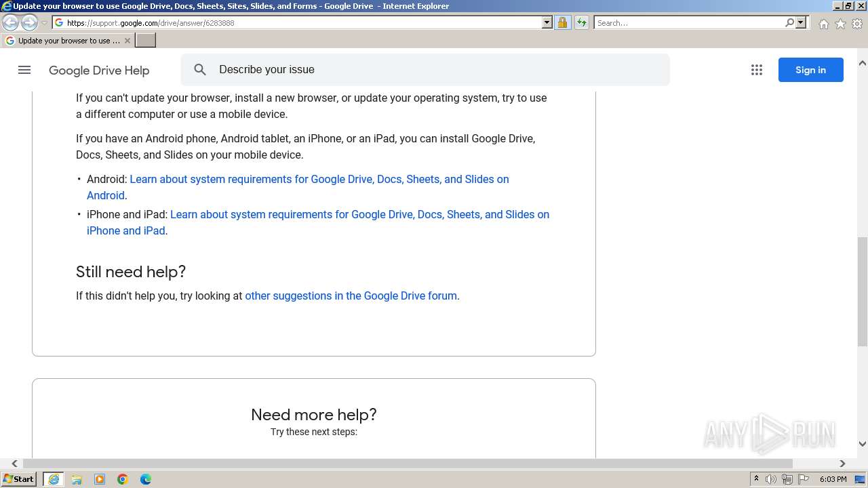Open recent pages dropdown arrow

(x=44, y=22)
